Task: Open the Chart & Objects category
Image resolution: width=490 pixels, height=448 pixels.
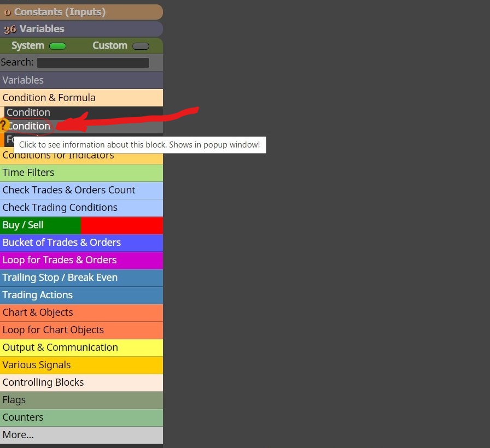Action: pos(81,313)
